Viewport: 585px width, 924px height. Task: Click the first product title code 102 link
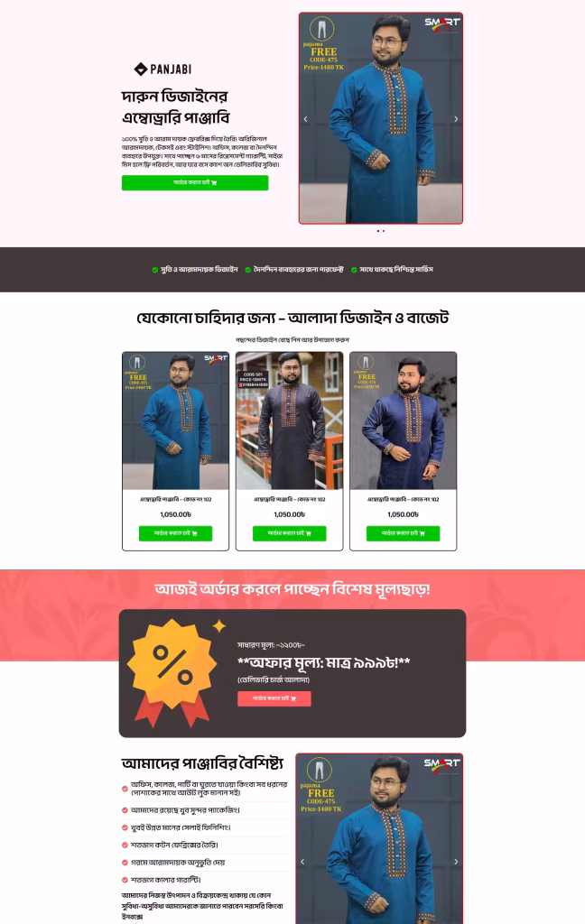click(176, 499)
